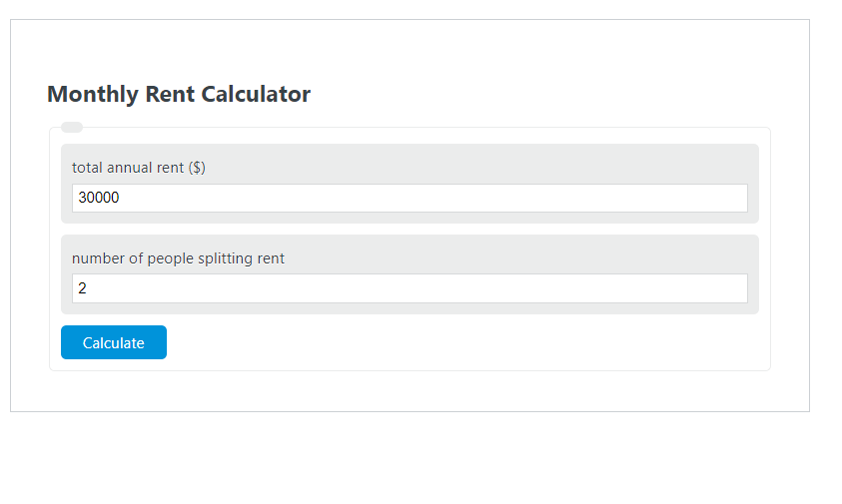Click the word "annual" in the first label
Screen dimensions: 842x504
click(x=130, y=168)
